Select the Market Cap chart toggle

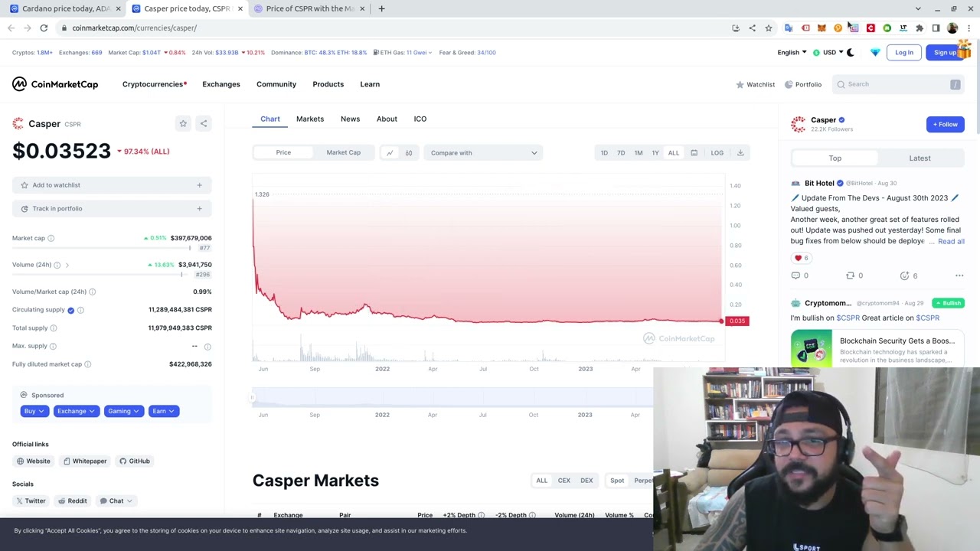pyautogui.click(x=343, y=152)
